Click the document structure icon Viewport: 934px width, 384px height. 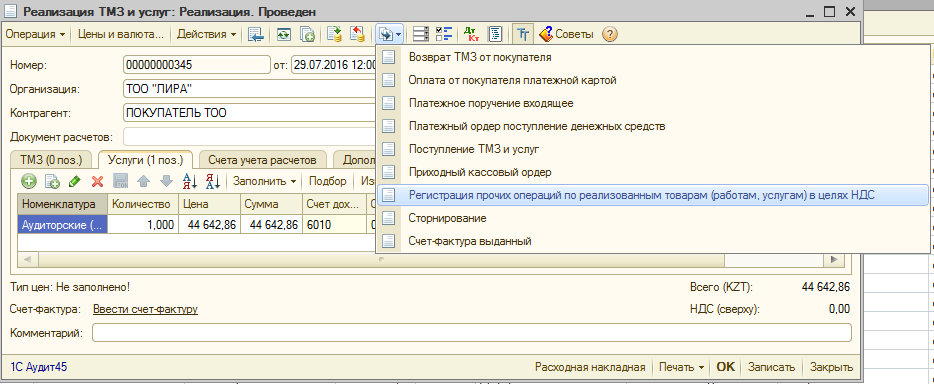pos(421,34)
